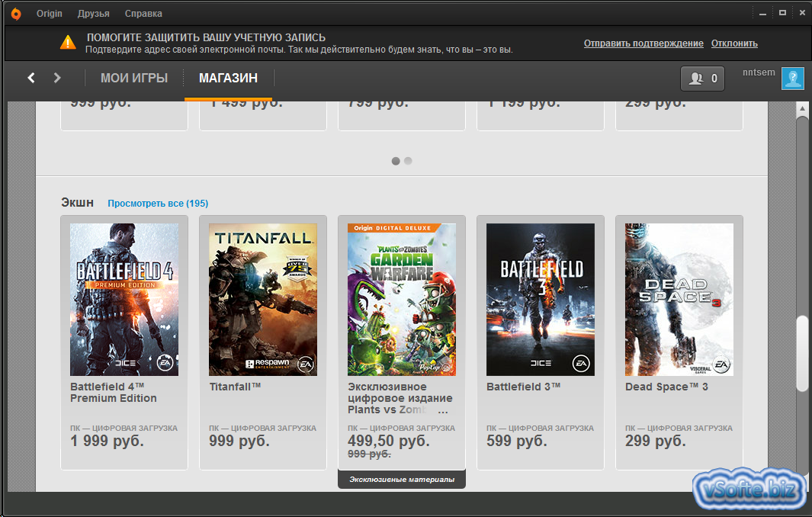Open the Garden Warfare cover art

coord(402,300)
